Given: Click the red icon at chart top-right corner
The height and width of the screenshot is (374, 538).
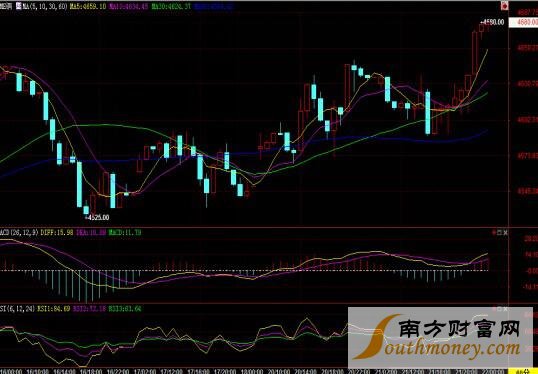Looking at the screenshot, I should click(504, 5).
